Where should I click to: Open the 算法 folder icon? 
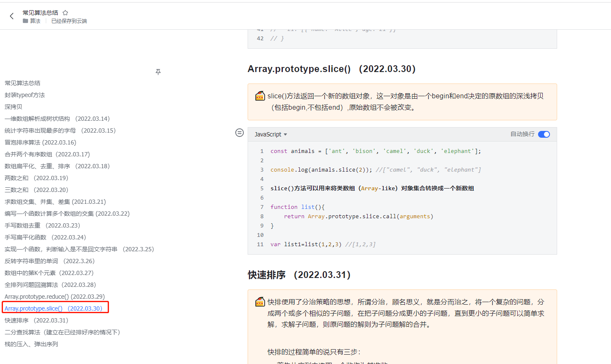[x=25, y=21]
